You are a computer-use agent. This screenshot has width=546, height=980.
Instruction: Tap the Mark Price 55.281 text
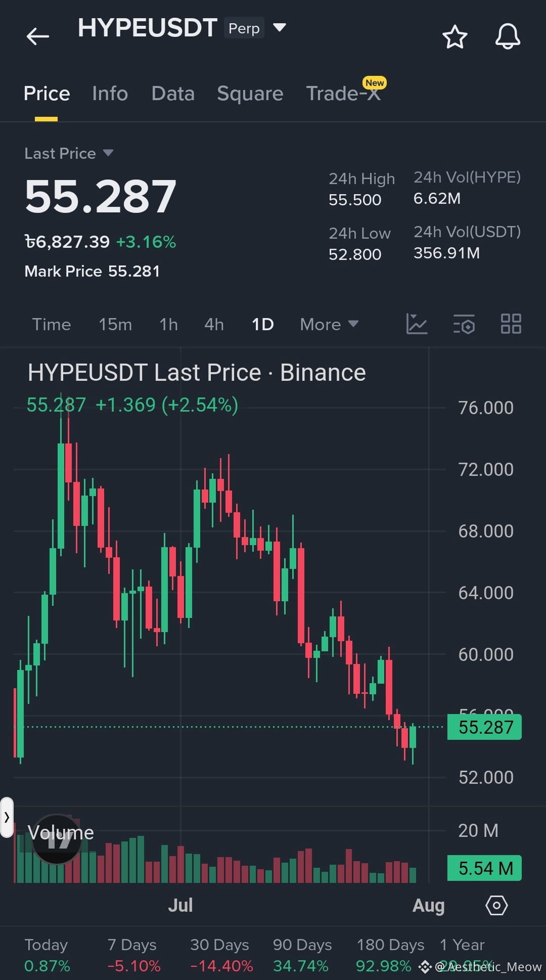pyautogui.click(x=92, y=271)
